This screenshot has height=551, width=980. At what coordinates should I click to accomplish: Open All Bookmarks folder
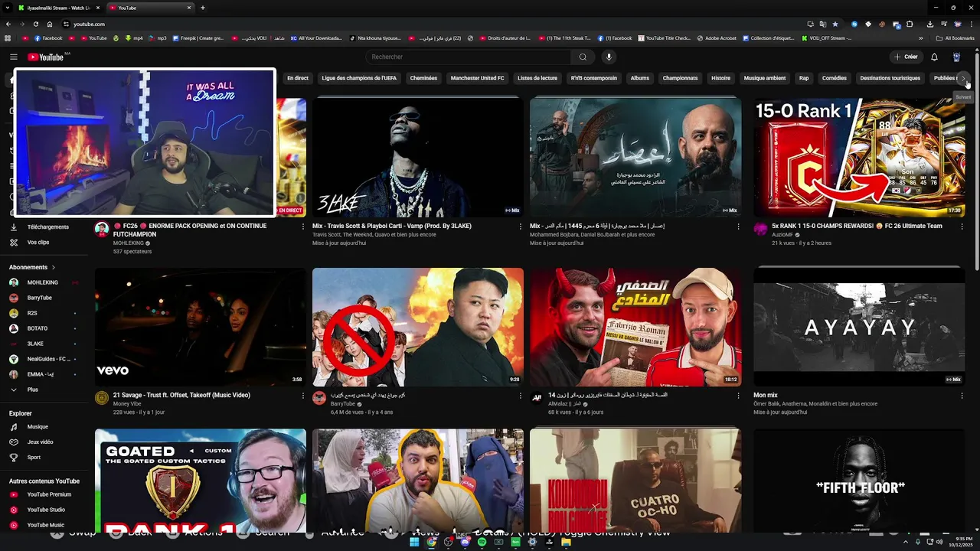click(x=955, y=38)
